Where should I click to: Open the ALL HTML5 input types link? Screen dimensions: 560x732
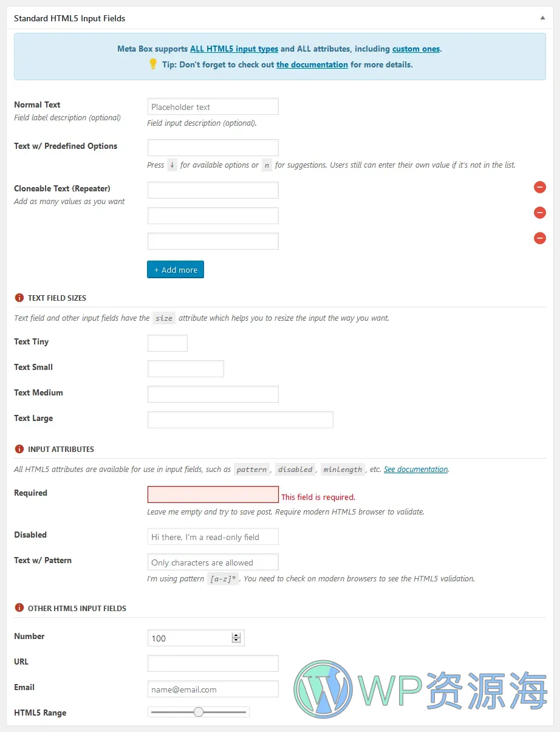pos(234,49)
